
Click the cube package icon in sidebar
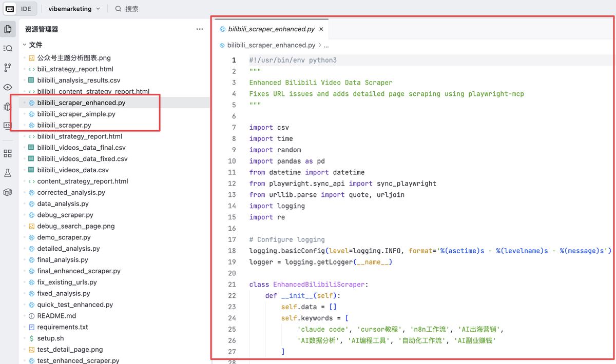(8, 192)
